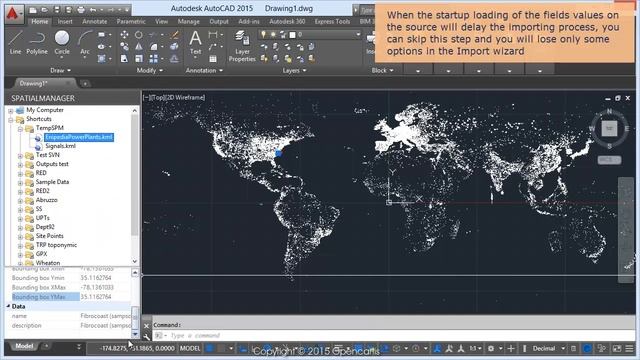
Task: Click Undo in quick access toolbar
Action: coord(93,9)
